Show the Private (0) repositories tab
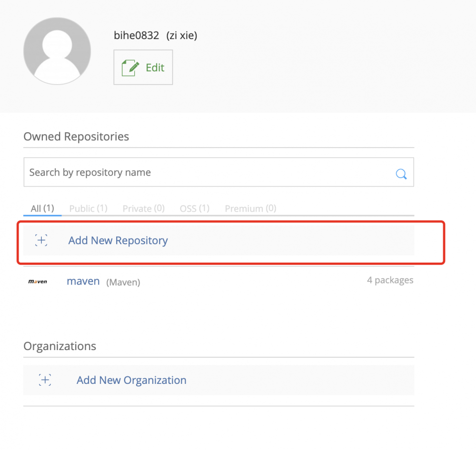 click(x=143, y=208)
